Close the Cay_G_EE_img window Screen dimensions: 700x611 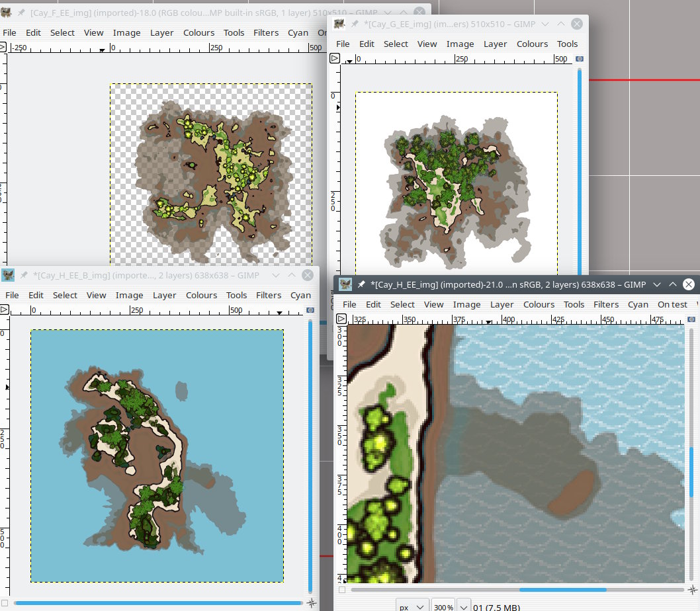pyautogui.click(x=577, y=24)
